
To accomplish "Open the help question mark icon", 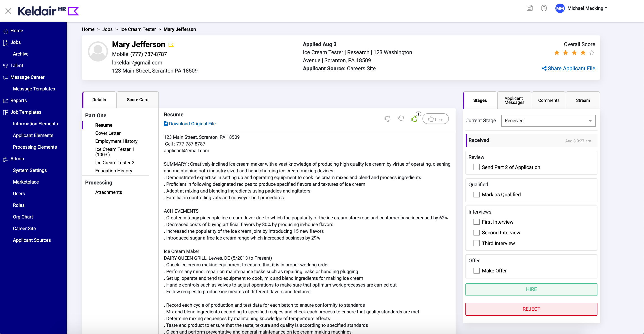I will pyautogui.click(x=544, y=8).
